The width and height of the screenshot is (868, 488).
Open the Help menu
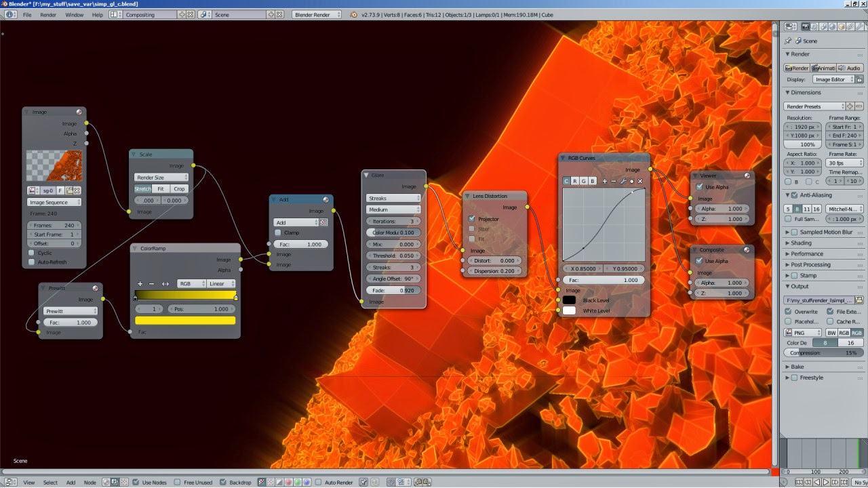coord(98,14)
